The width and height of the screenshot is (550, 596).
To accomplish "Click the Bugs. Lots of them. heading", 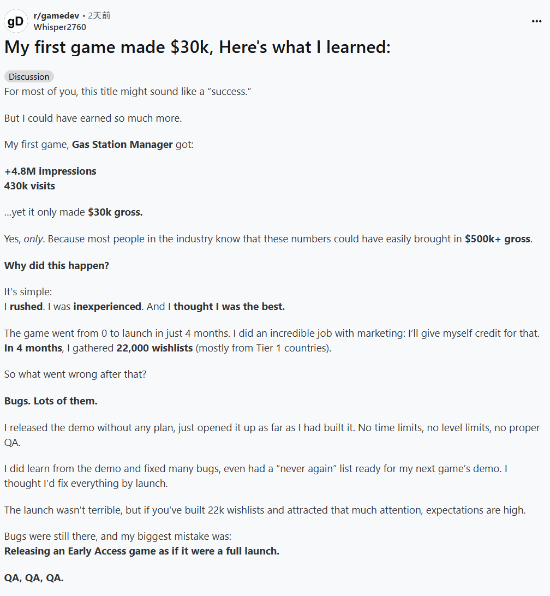I will pyautogui.click(x=51, y=401).
